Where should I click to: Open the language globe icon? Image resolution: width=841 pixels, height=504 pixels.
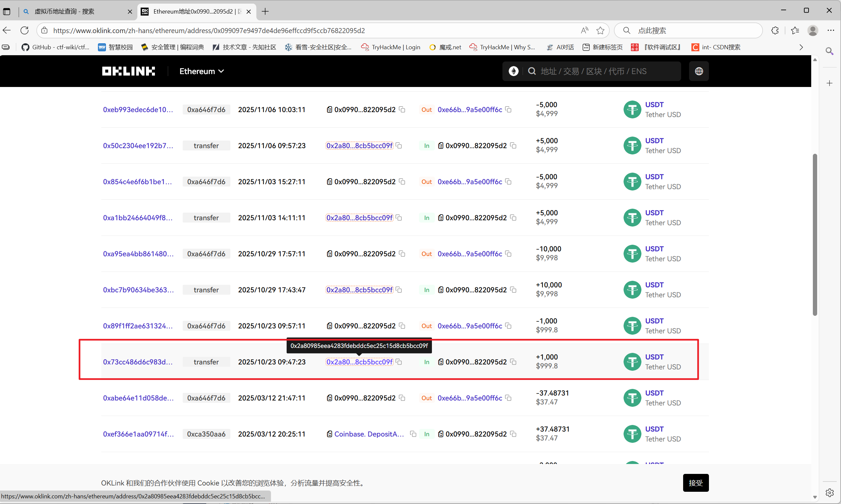click(698, 71)
